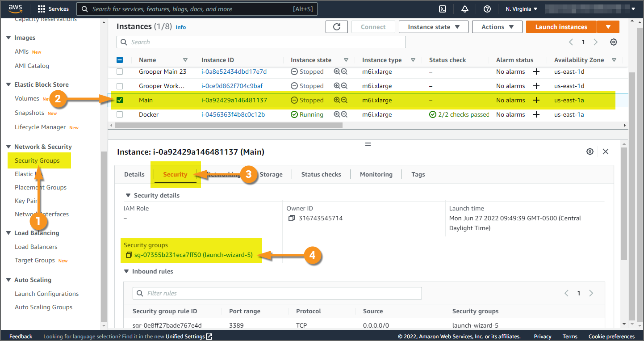This screenshot has height=341, width=644.
Task: Open the notifications bell
Action: click(465, 9)
